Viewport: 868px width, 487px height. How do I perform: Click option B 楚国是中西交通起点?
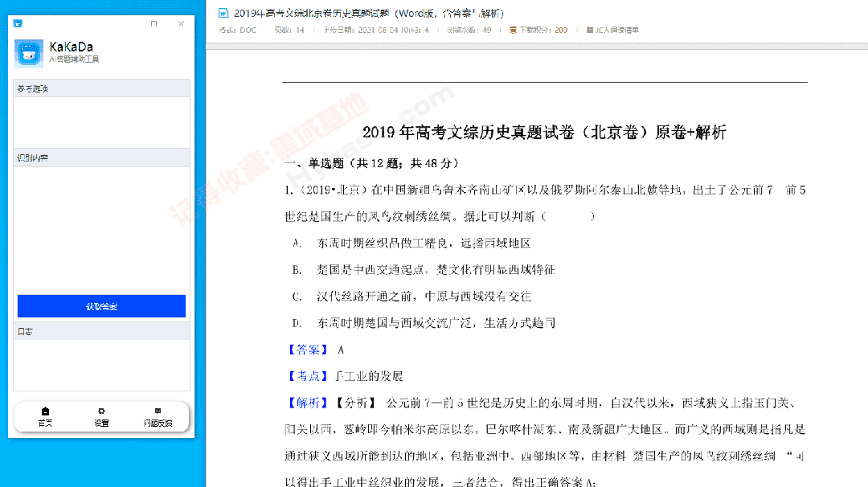point(424,269)
